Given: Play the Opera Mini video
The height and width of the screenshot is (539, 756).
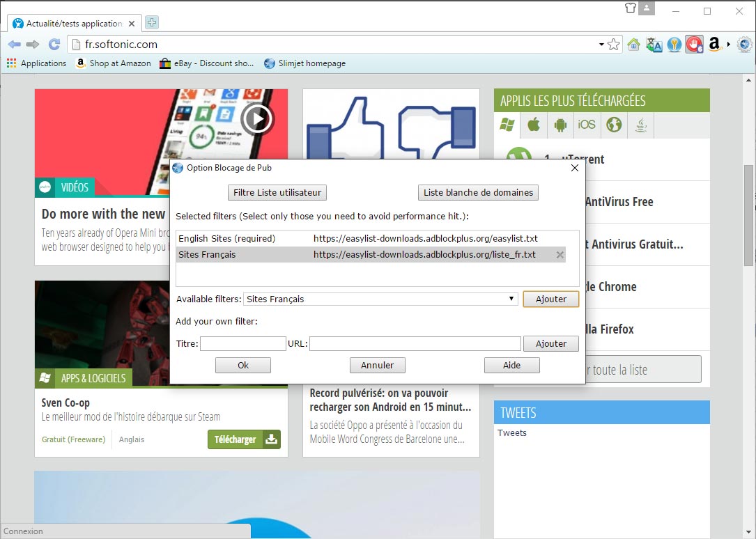Looking at the screenshot, I should (x=256, y=118).
